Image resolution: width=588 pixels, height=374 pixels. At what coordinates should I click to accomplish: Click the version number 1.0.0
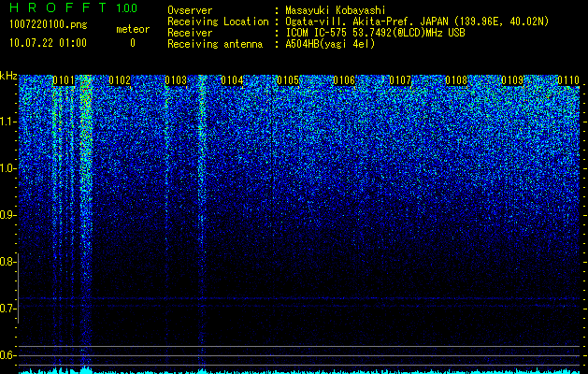click(126, 7)
